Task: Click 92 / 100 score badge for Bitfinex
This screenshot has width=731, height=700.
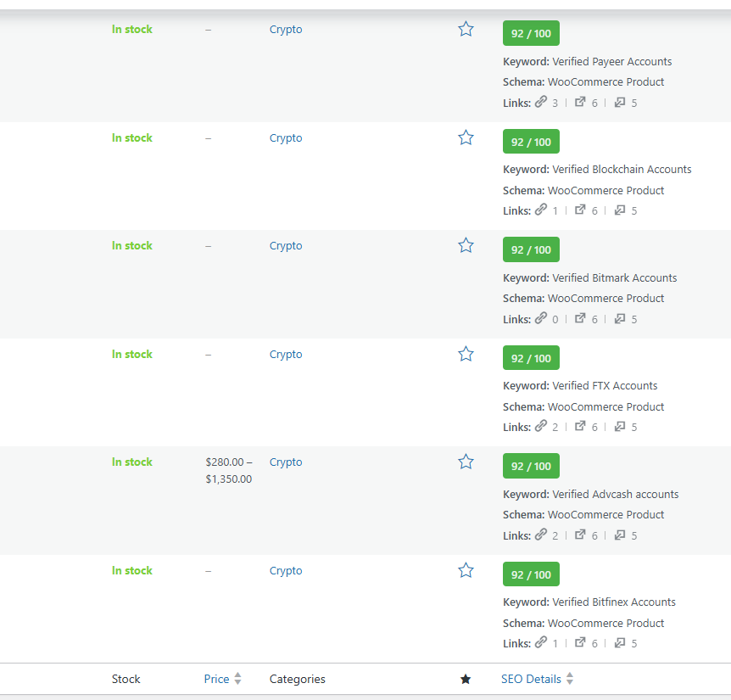Action: [531, 574]
